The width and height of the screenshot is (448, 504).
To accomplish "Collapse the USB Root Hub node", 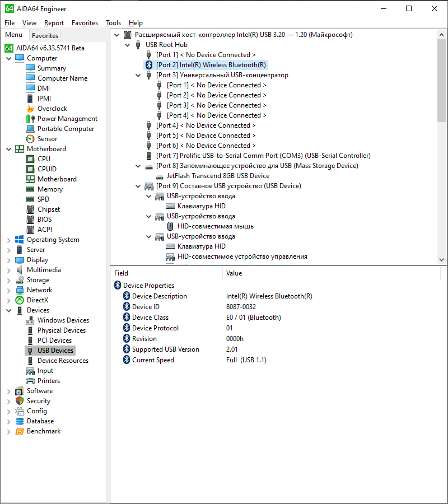I will pos(128,45).
